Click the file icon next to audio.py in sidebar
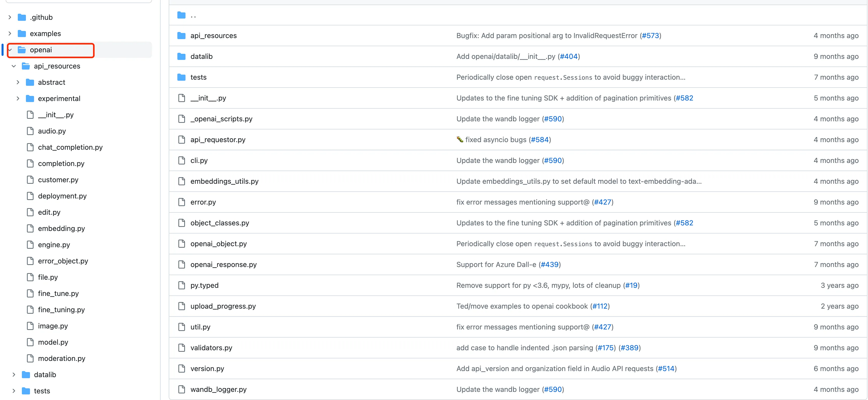Screen dimensions: 868x400 30,131
